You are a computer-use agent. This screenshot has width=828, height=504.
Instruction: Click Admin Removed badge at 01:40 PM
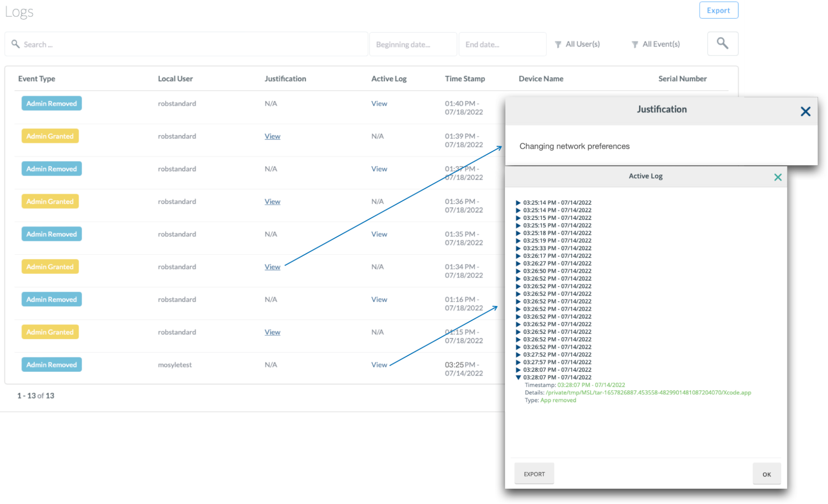click(51, 104)
